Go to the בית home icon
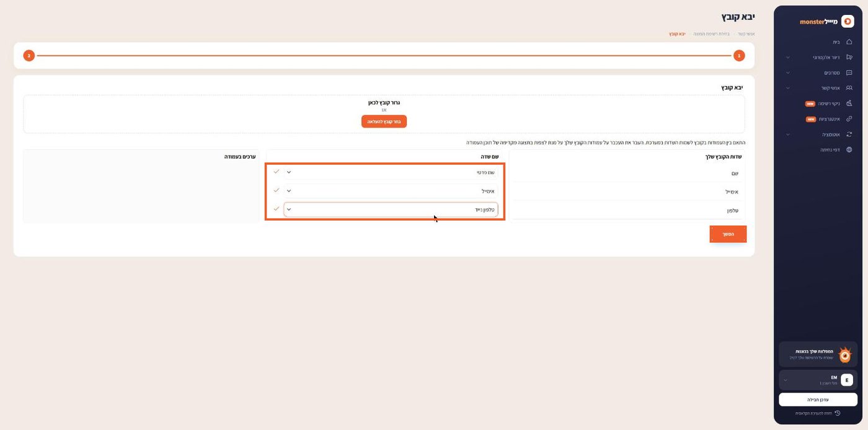The width and height of the screenshot is (868, 430). 849,42
